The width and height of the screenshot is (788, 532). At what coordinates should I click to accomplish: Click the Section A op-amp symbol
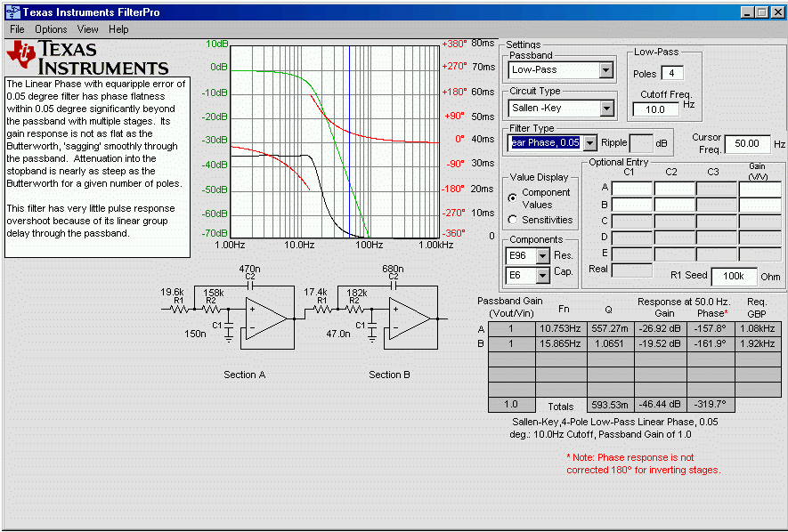[266, 318]
